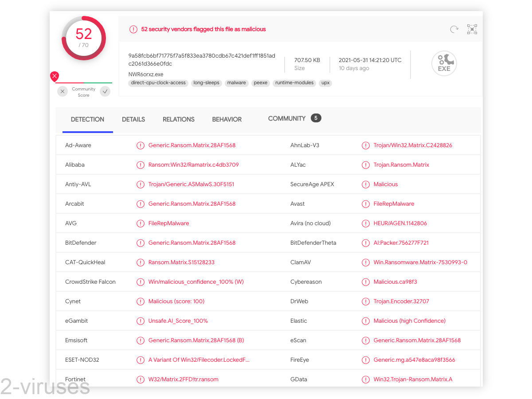
Task: Click Generic.mg.a547e8aca98f3566 detection
Action: point(415,360)
